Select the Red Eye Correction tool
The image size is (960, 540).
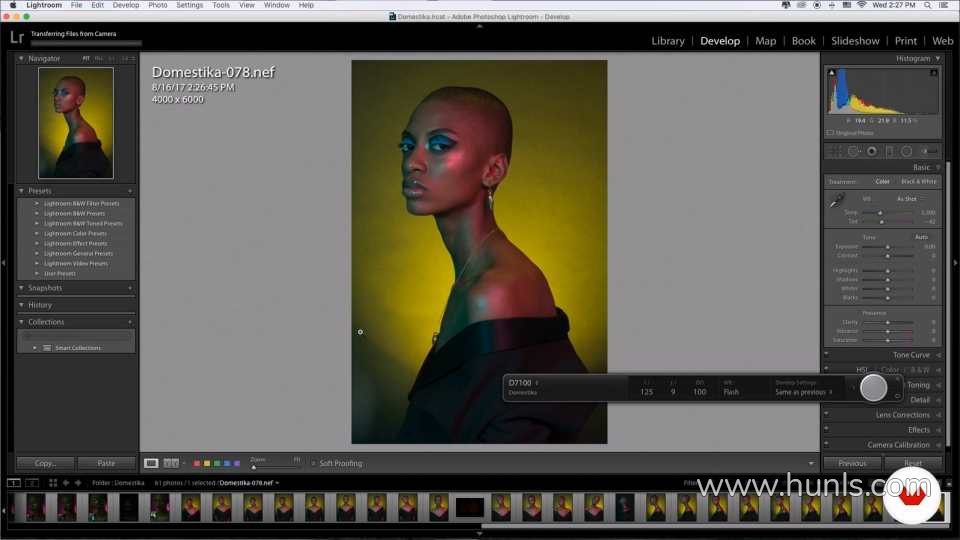(x=871, y=151)
